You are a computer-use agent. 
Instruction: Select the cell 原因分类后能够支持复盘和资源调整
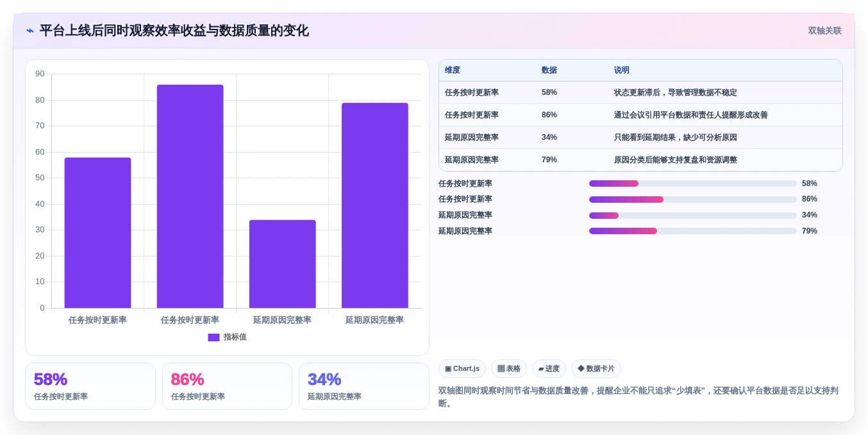click(676, 160)
